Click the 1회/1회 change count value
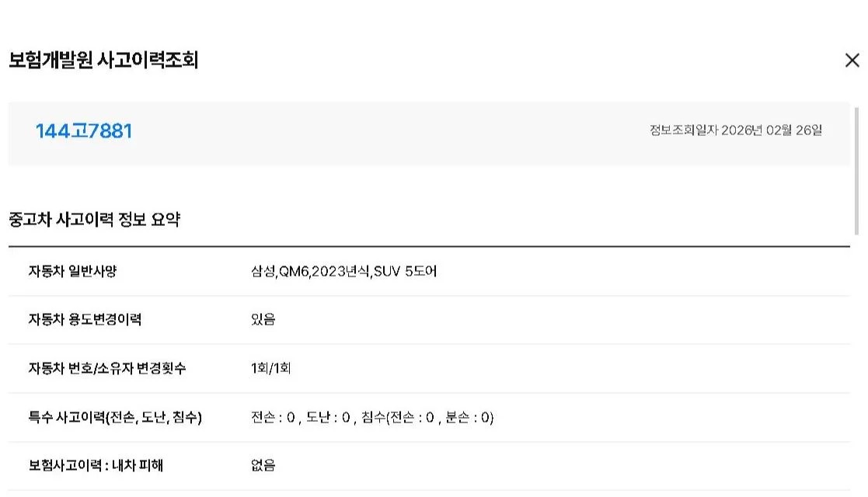 click(270, 369)
